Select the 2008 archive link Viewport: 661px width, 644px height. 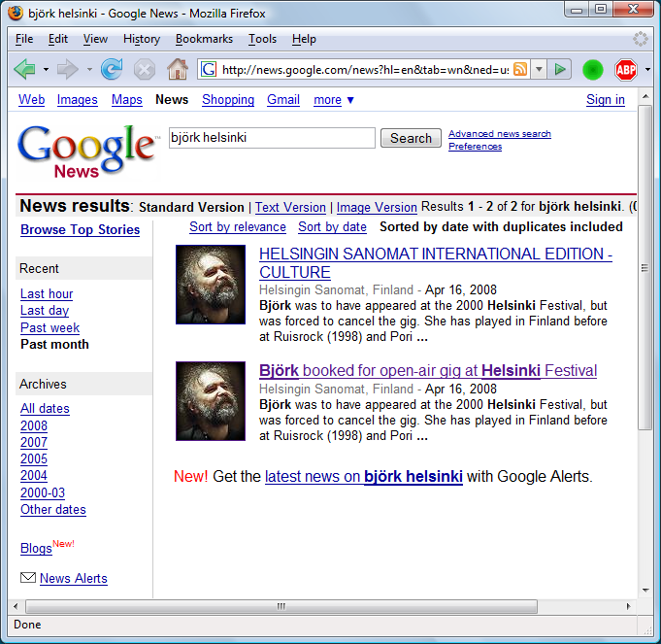(x=34, y=425)
